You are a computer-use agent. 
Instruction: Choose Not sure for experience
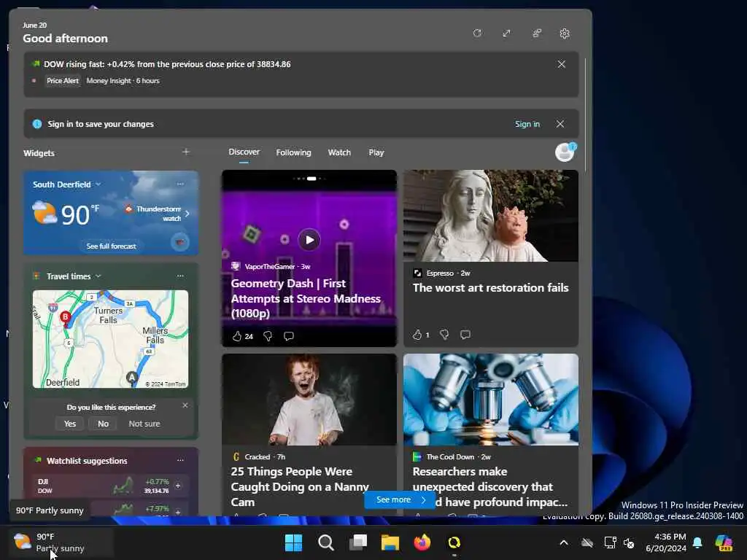coord(144,424)
